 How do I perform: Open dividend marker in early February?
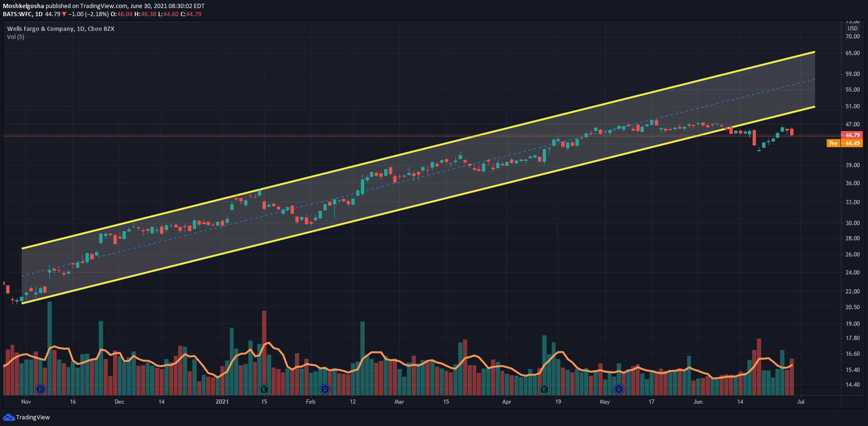tap(325, 389)
